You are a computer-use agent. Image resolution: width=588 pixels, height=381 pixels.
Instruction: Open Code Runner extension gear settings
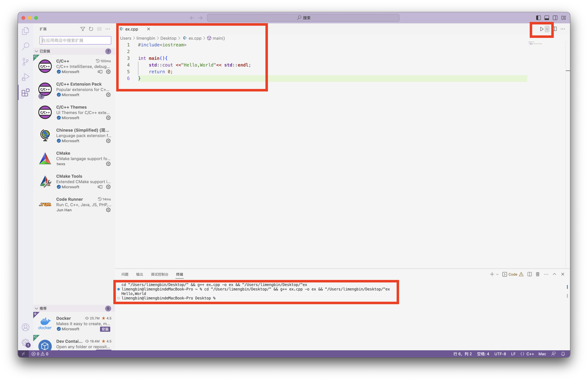[108, 210]
